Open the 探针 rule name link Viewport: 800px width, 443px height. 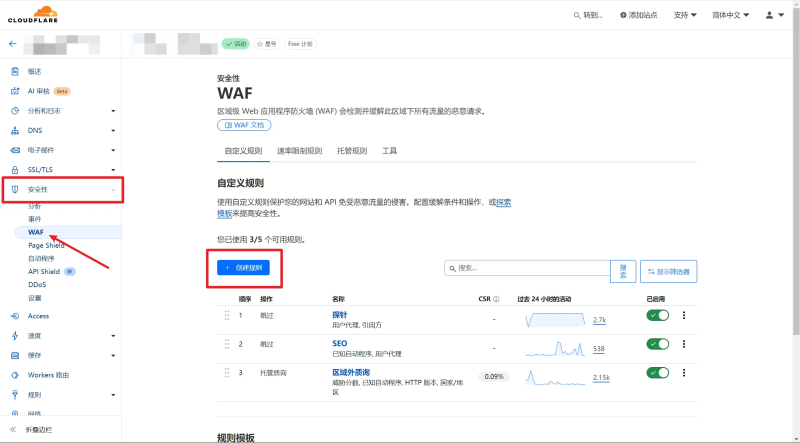(340, 315)
